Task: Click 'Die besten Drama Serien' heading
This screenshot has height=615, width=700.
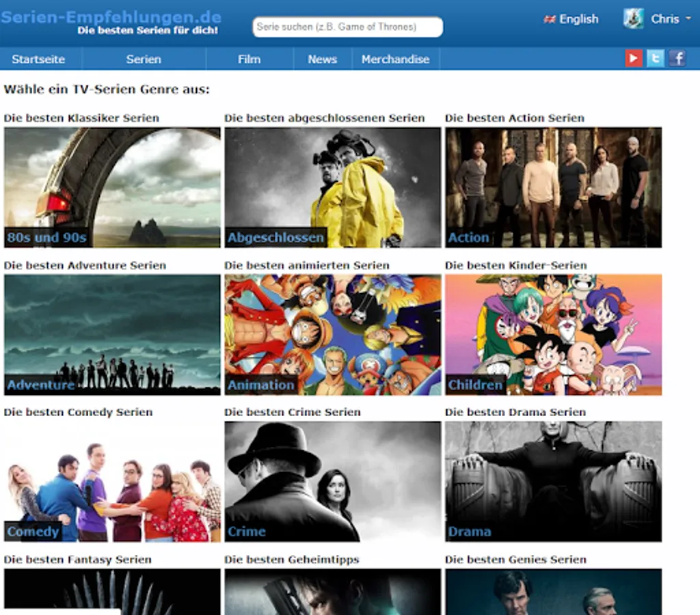Action: 515,412
